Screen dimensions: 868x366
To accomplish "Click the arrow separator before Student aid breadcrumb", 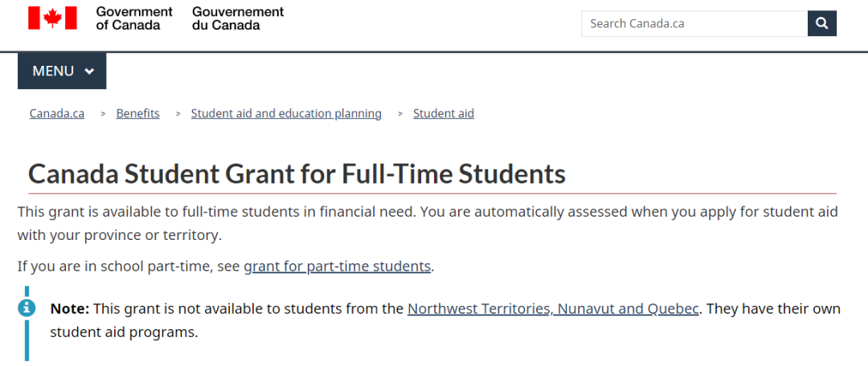I will tap(400, 114).
